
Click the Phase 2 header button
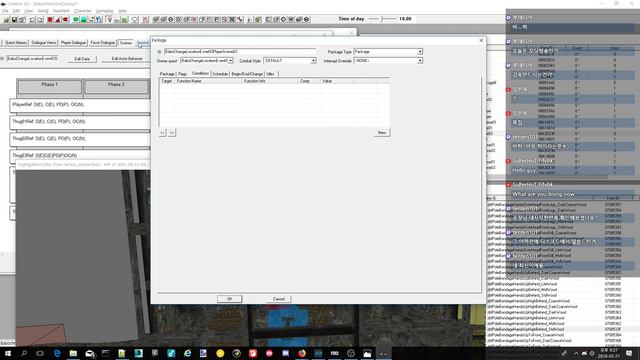tap(116, 86)
